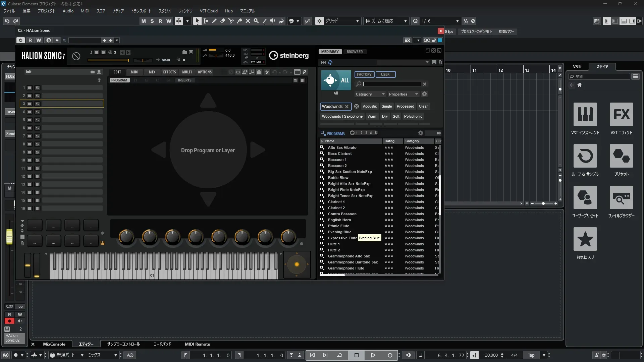This screenshot has height=362, width=644.
Task: Mute slot 3 in HALion Sonic
Action: (x=30, y=104)
